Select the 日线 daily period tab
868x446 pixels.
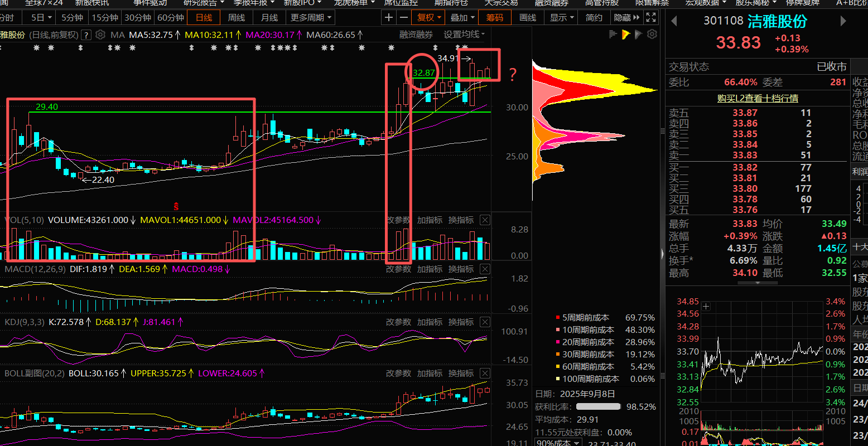coord(204,17)
